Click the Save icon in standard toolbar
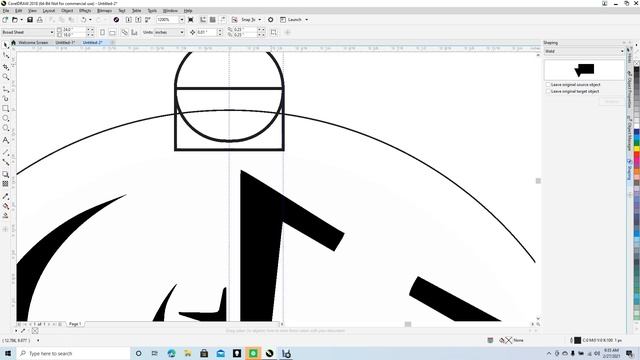The width and height of the screenshot is (640, 360). pyautogui.click(x=30, y=20)
